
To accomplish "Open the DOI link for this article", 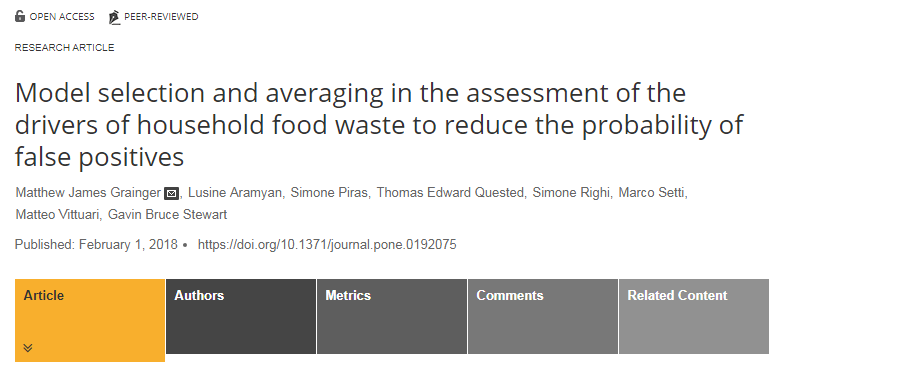I will [327, 245].
